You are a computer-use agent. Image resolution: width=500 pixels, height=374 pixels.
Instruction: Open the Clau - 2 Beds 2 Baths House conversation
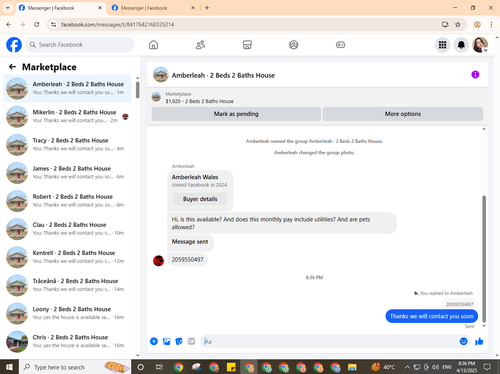coord(68,229)
